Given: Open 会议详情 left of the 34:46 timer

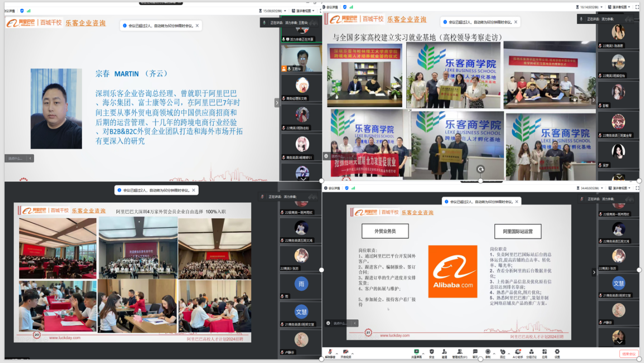Looking at the screenshot, I should tap(334, 188).
